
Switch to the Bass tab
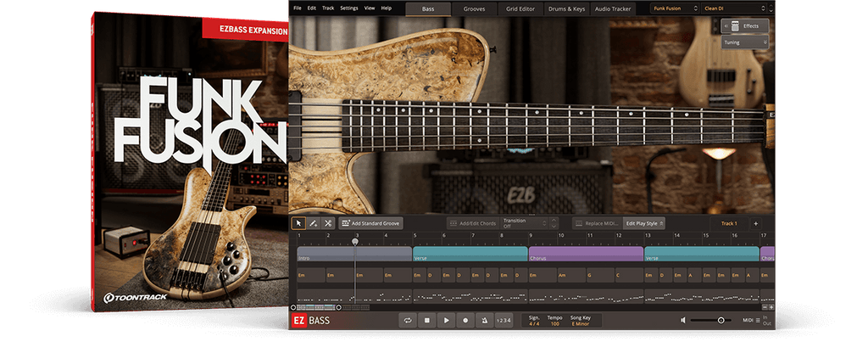[428, 8]
